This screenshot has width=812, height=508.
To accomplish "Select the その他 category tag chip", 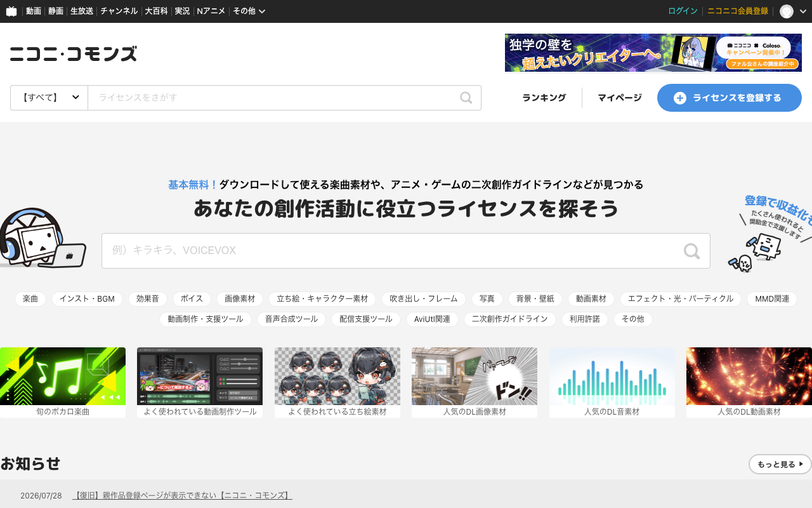I will click(x=633, y=319).
